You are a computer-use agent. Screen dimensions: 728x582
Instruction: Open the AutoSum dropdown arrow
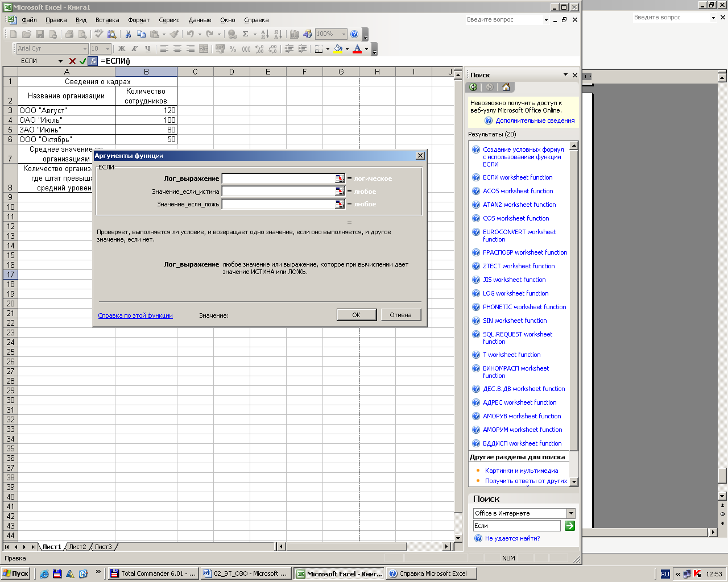(x=255, y=34)
